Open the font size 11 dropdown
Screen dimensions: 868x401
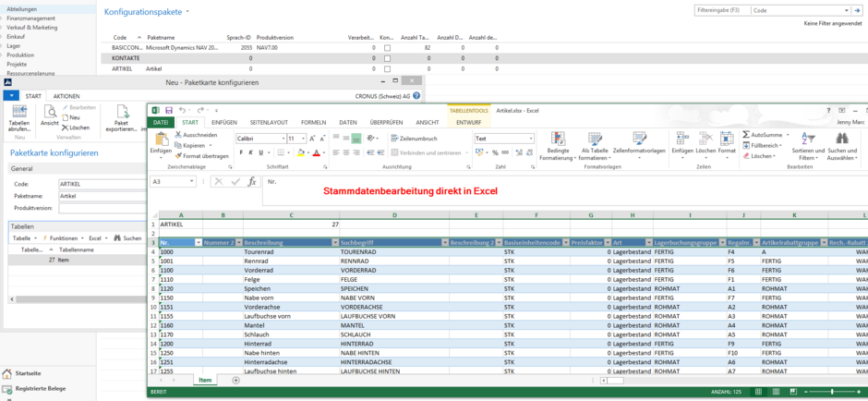tap(304, 139)
